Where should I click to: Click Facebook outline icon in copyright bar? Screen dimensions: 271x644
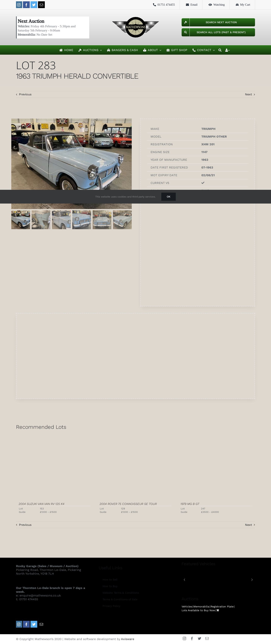click(192, 639)
